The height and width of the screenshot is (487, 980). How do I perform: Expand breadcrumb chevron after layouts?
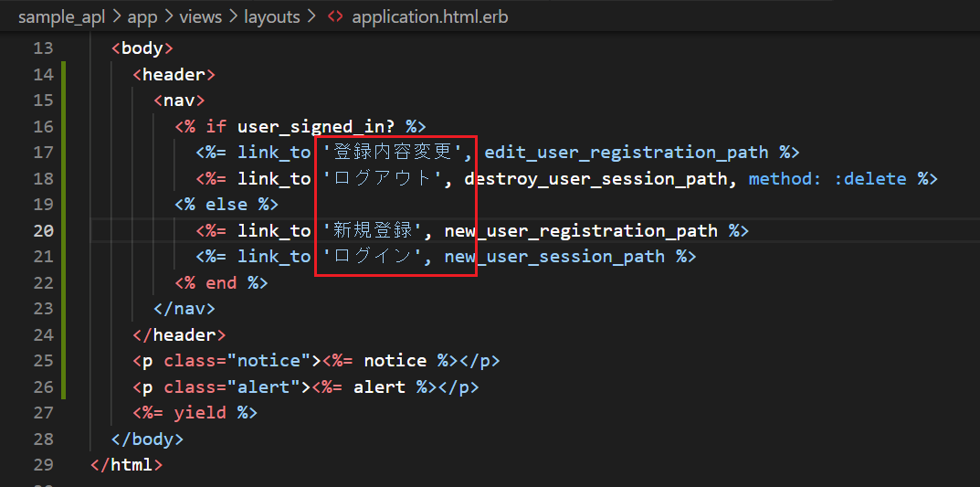[311, 16]
